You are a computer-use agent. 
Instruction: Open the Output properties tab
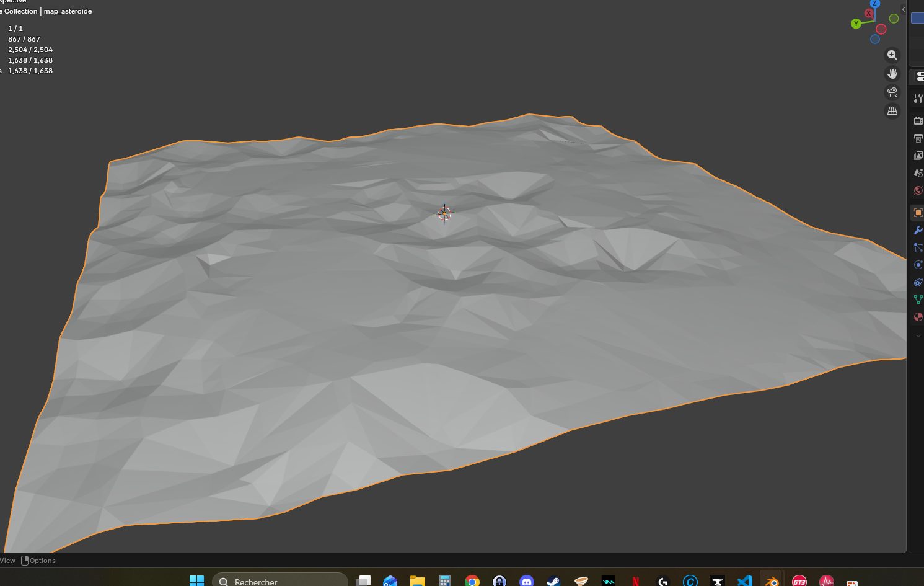pyautogui.click(x=918, y=138)
